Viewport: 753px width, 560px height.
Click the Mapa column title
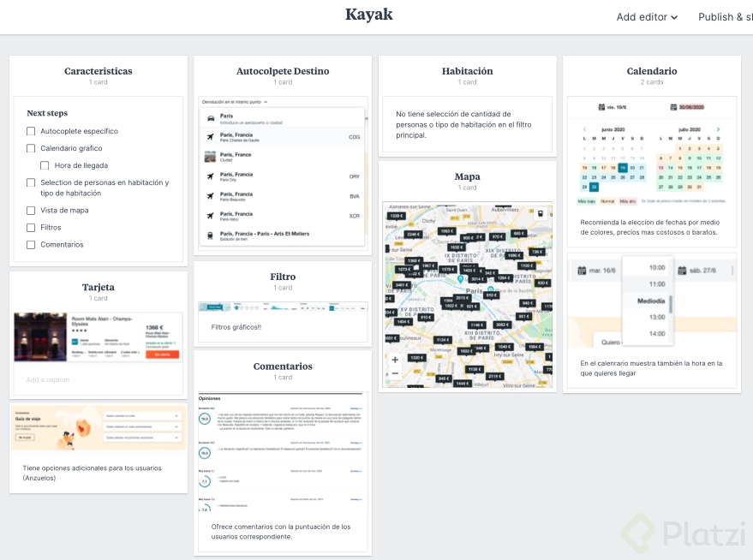(467, 176)
